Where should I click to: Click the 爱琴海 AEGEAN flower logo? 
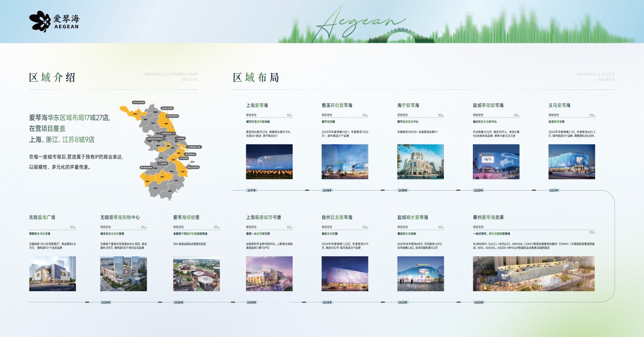[54, 21]
